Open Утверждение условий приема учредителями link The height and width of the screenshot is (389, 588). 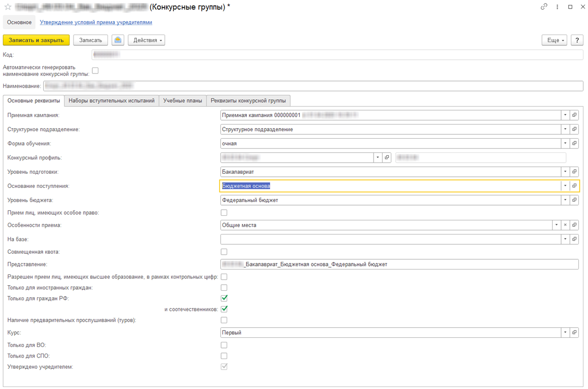click(x=96, y=22)
